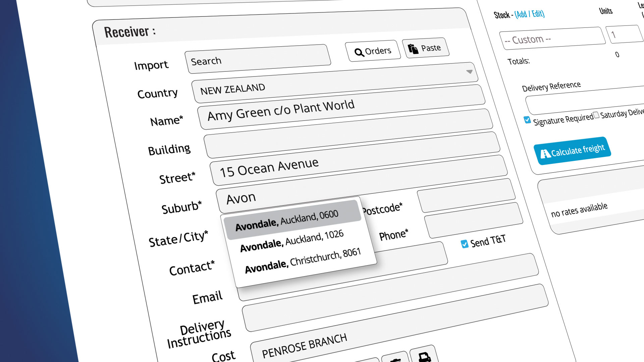Click the Calculate freight button
This screenshot has width=644, height=362.
click(x=572, y=151)
